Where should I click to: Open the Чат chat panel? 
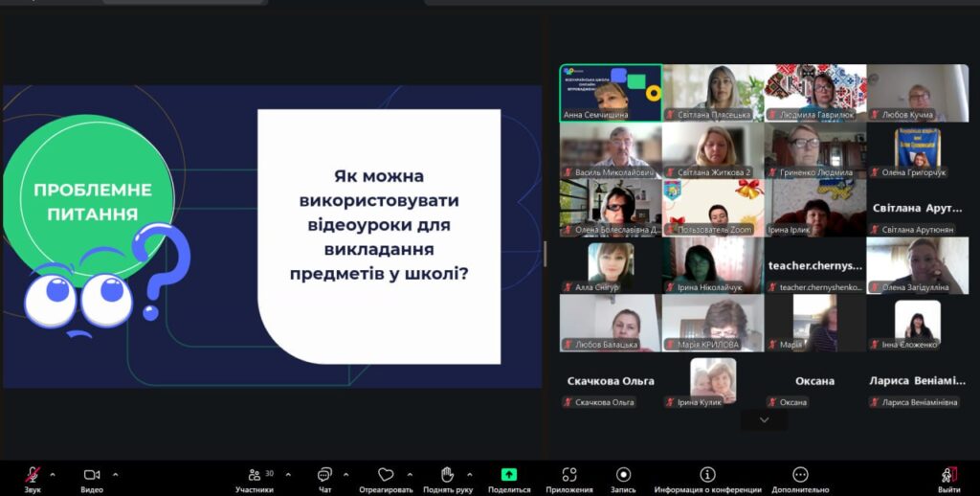324,475
